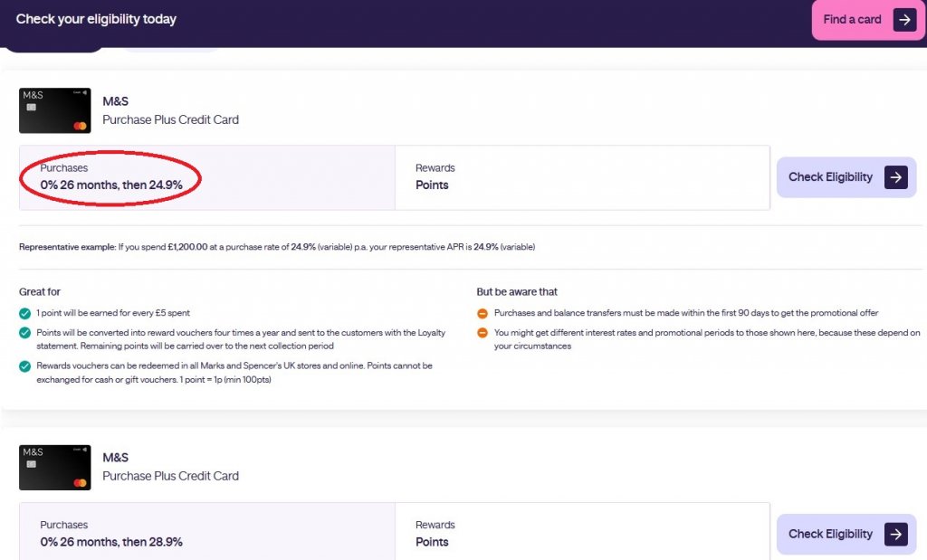This screenshot has height=560, width=927.
Task: Click the '0% 26 months, then 28.9%' text
Action: point(111,542)
